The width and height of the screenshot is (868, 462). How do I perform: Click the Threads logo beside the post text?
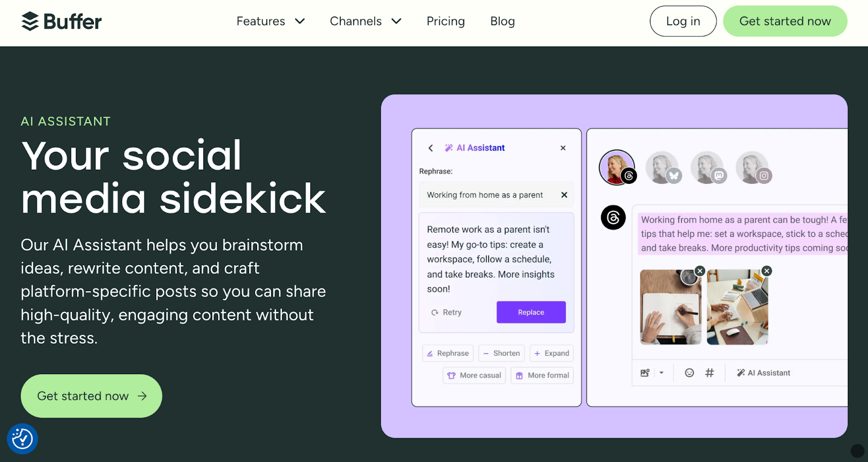(x=613, y=217)
